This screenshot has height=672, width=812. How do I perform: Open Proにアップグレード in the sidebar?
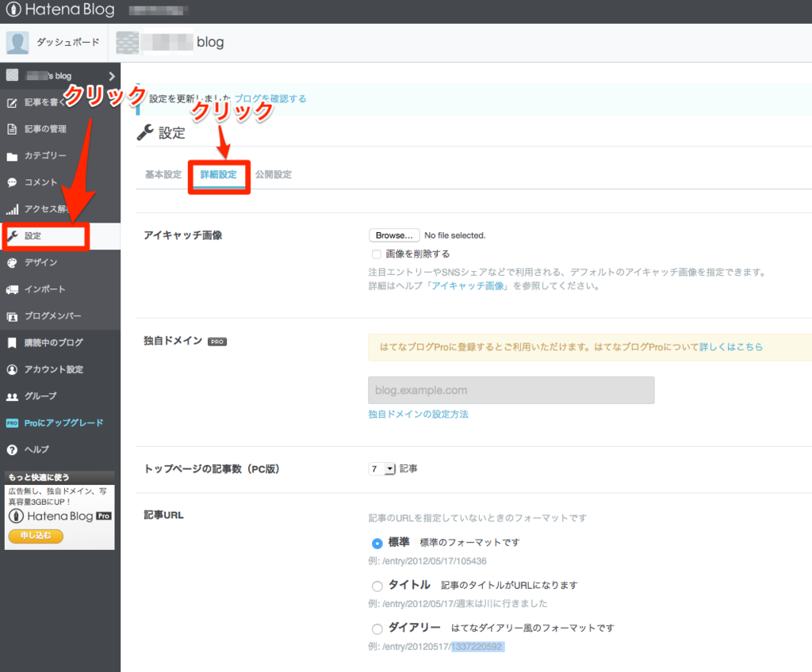(63, 423)
